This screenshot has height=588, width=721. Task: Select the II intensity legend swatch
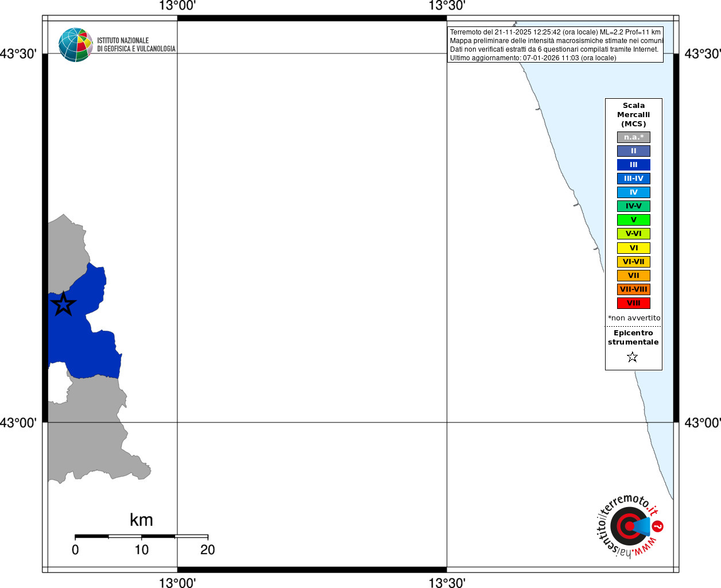pyautogui.click(x=634, y=151)
